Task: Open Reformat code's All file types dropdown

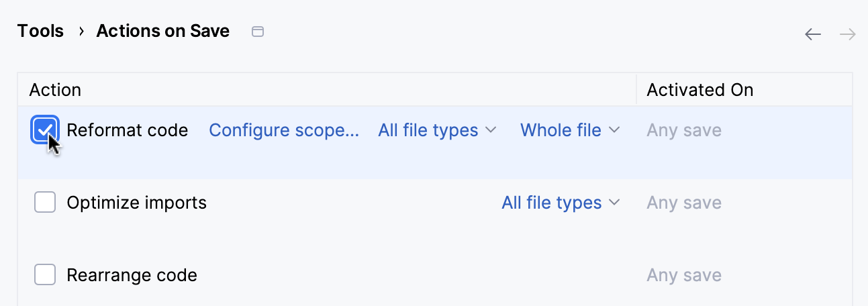Action: click(436, 130)
